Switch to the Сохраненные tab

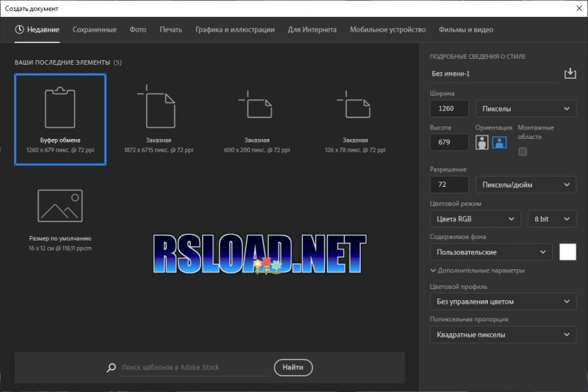[x=95, y=29]
